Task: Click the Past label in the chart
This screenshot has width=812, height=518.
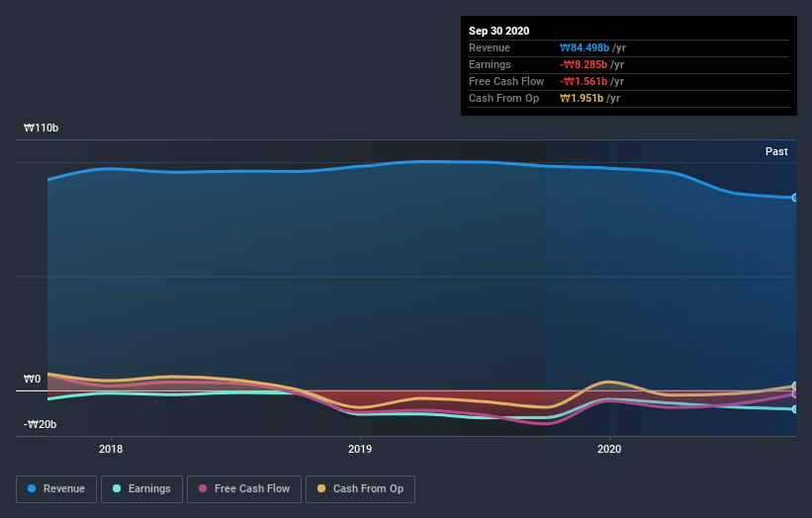Action: point(776,151)
